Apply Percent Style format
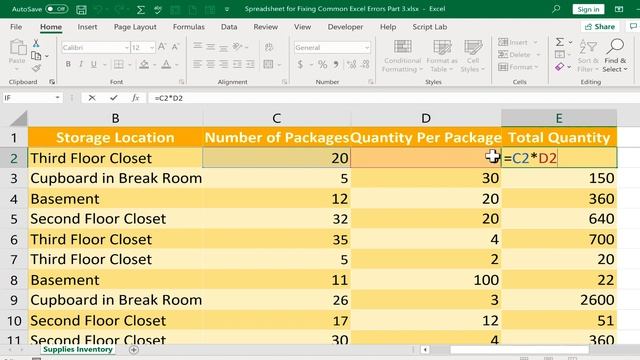 (322, 64)
